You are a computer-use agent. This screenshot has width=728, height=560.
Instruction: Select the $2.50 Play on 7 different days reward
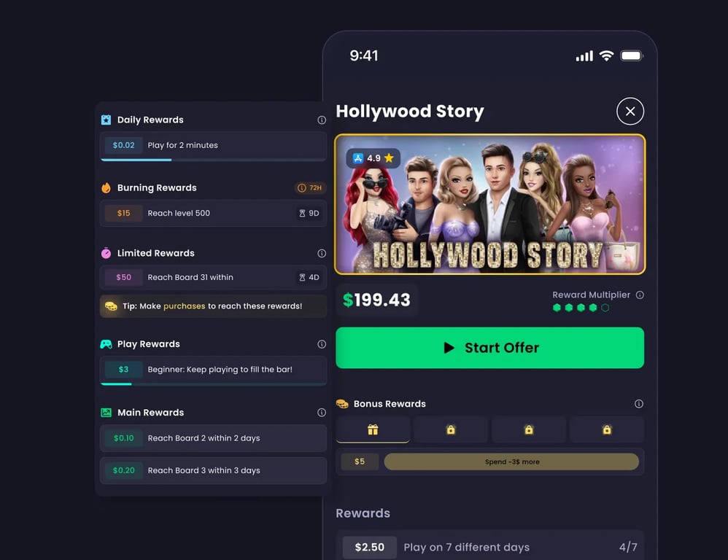489,545
